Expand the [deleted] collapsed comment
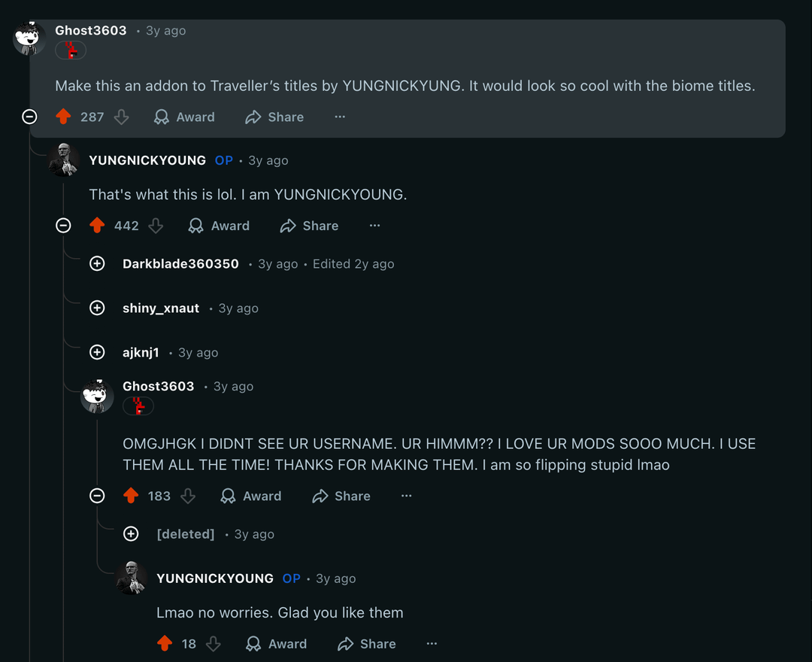This screenshot has width=812, height=662. click(x=131, y=534)
